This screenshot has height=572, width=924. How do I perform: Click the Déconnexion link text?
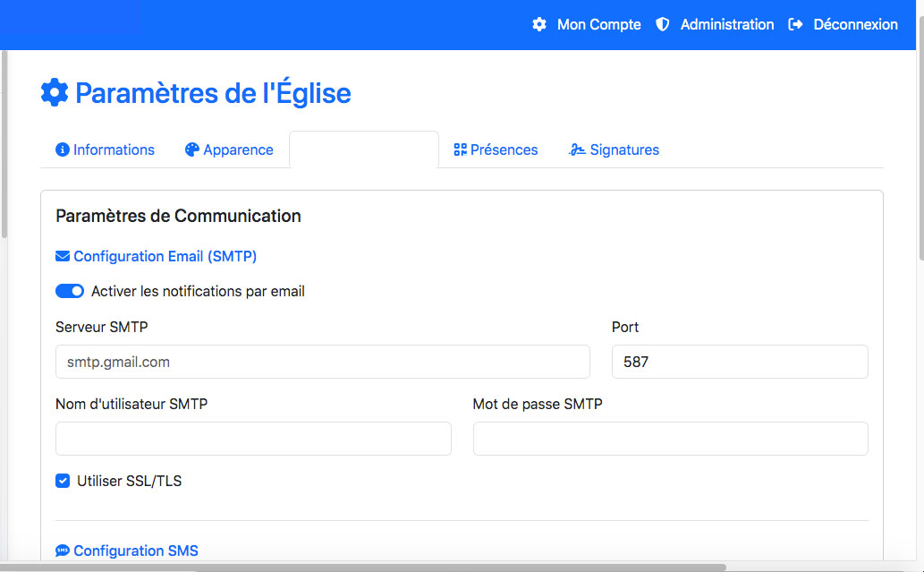click(855, 25)
